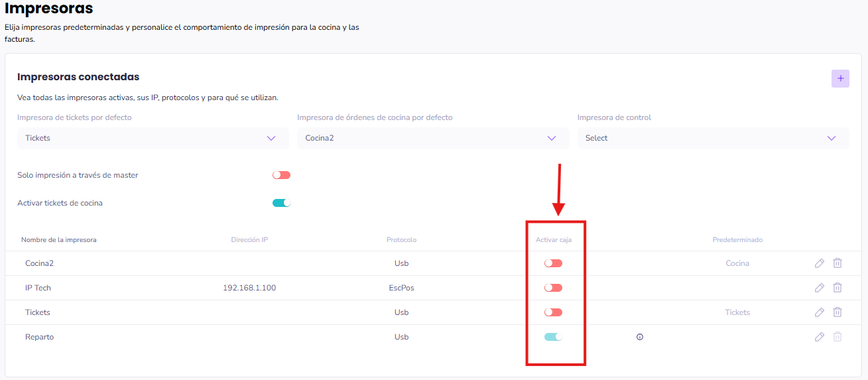Delete the Tickets printer row
Viewport: 868px width, 380px height.
837,312
